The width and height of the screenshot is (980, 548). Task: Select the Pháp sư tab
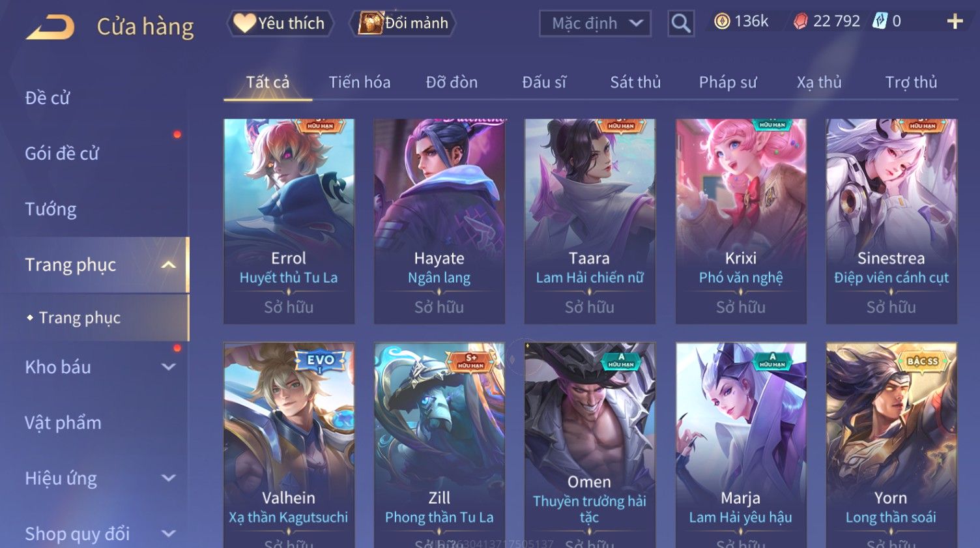(728, 82)
